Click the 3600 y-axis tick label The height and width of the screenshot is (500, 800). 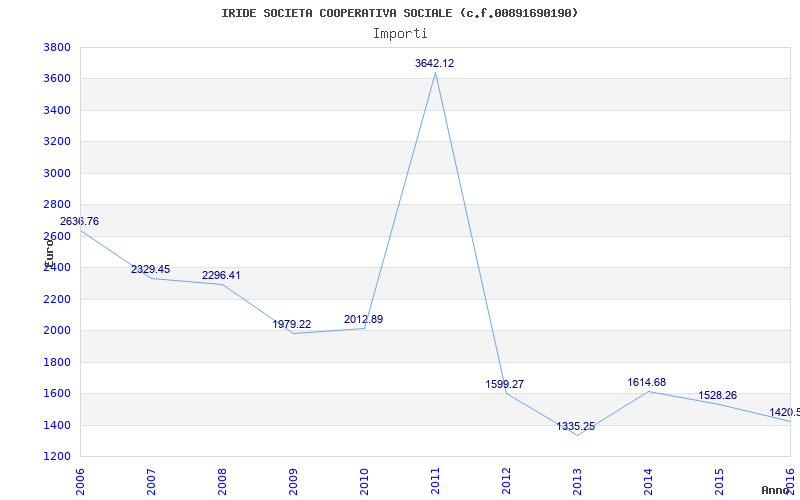pos(57,79)
